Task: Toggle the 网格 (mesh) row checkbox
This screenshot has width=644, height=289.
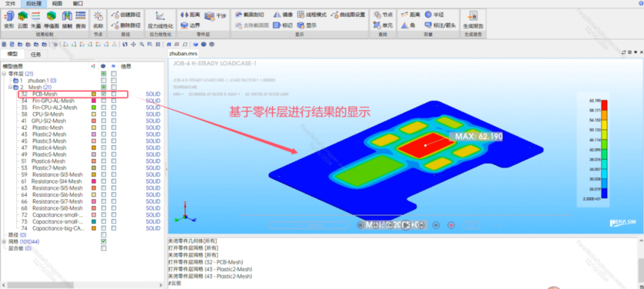Action: click(104, 242)
